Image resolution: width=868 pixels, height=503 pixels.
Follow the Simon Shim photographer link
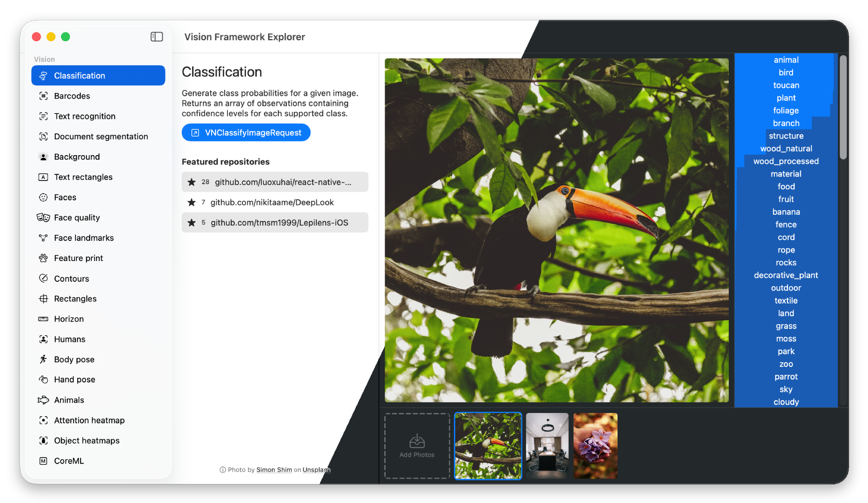[274, 470]
